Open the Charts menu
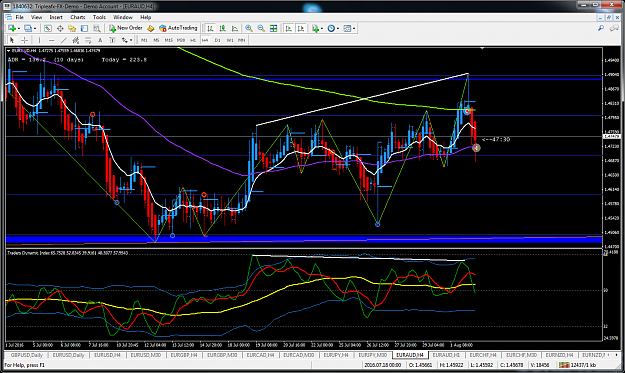This screenshot has width=625, height=373. (78, 17)
